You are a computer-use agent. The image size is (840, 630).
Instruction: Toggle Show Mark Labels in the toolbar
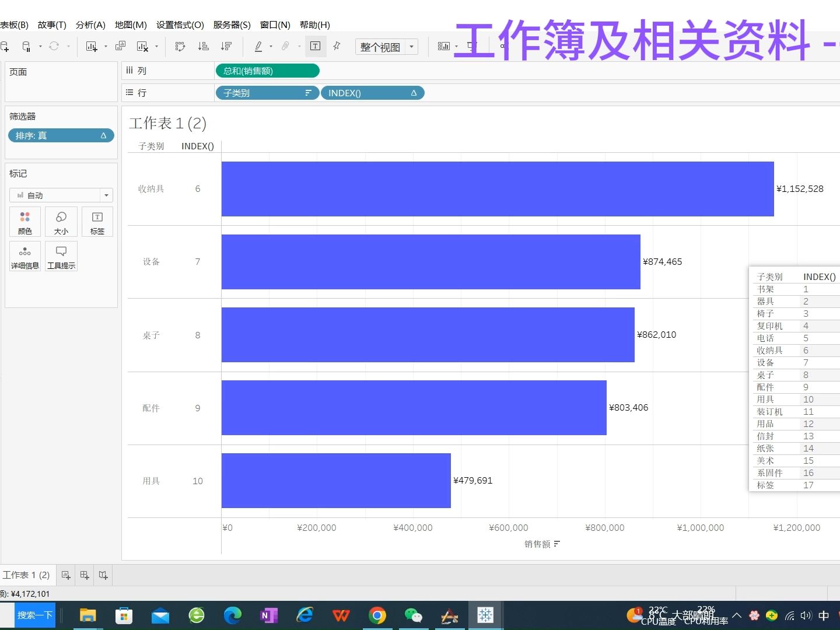click(316, 46)
